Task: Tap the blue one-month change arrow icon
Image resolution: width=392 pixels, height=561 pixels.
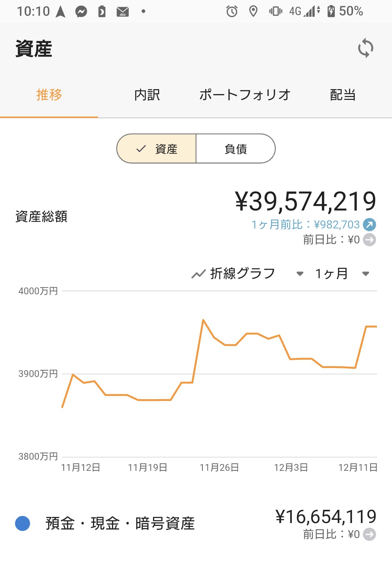Action: (x=369, y=224)
